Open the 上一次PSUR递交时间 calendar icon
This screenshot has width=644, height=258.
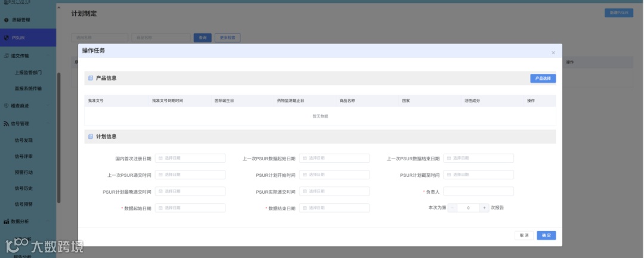click(x=160, y=175)
